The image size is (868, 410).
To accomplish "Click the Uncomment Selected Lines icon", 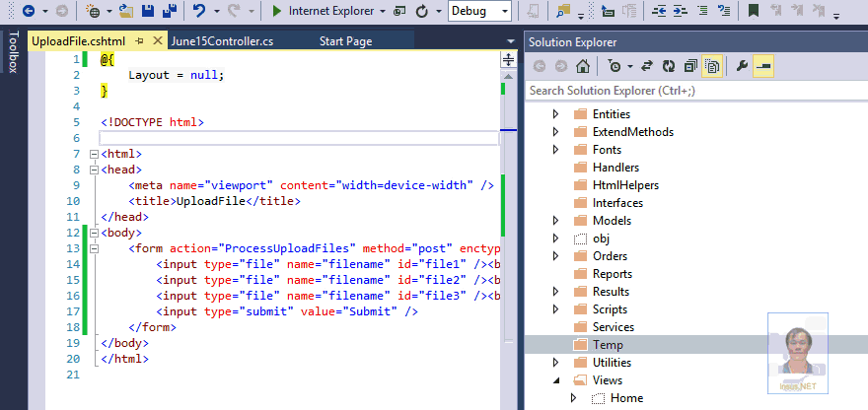I will click(724, 11).
